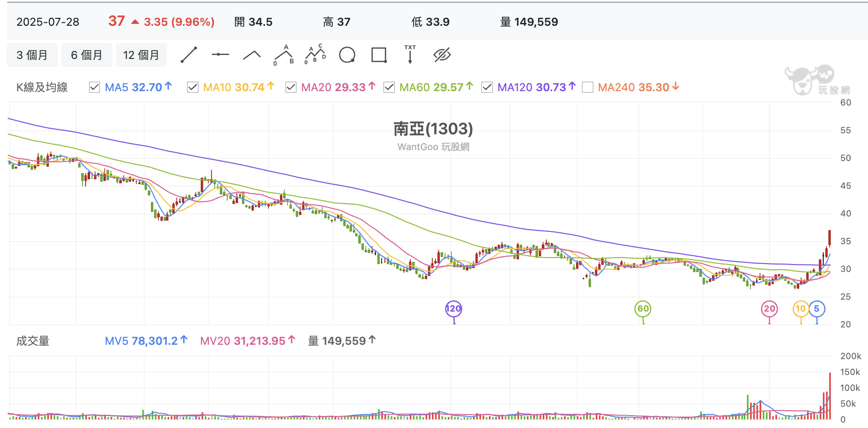Screen dimensions: 868x428
Task: Click the latest tall red volume bar
Action: 830,396
